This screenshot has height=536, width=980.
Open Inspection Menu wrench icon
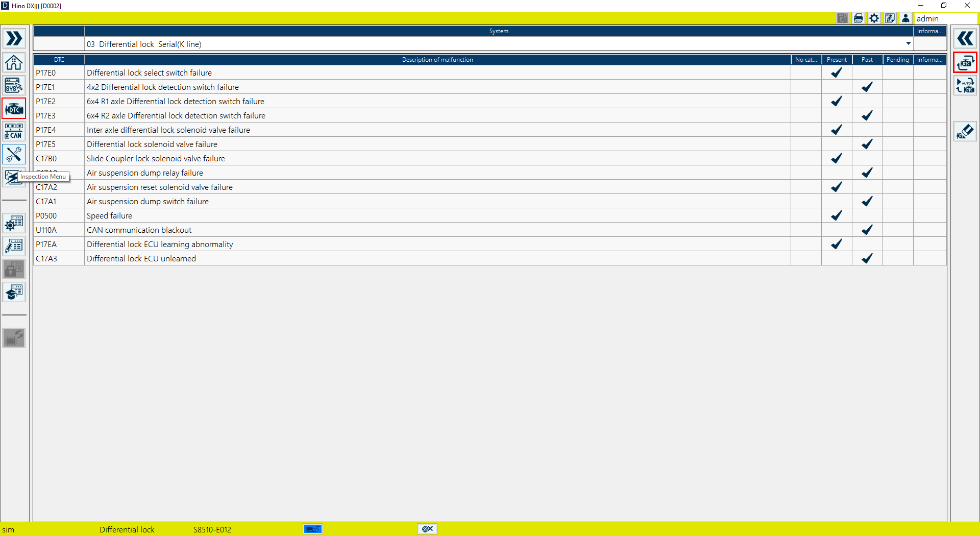coord(14,154)
